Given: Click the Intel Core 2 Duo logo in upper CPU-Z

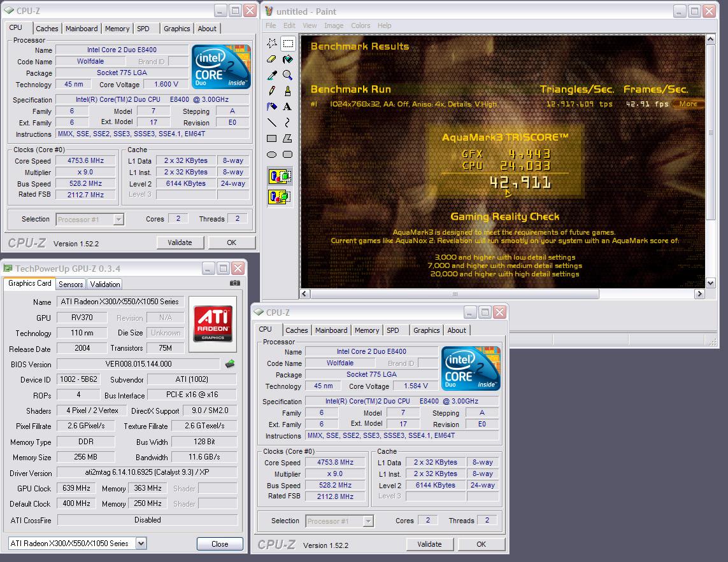Looking at the screenshot, I should (221, 67).
